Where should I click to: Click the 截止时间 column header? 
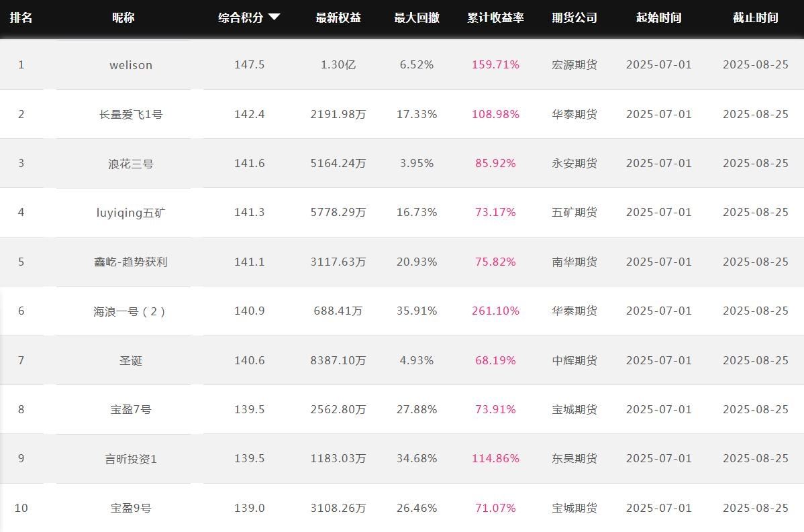click(755, 17)
